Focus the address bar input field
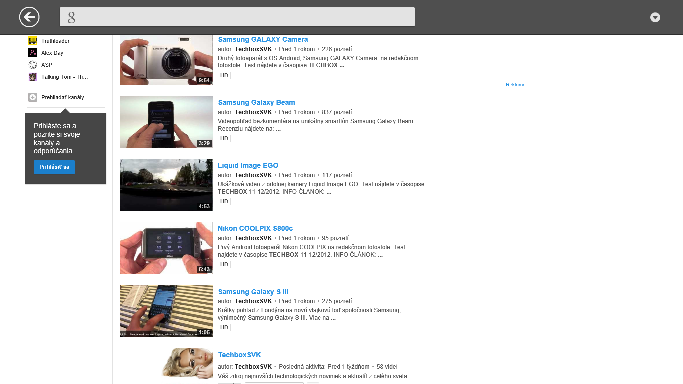The height and width of the screenshot is (384, 683). tap(237, 17)
